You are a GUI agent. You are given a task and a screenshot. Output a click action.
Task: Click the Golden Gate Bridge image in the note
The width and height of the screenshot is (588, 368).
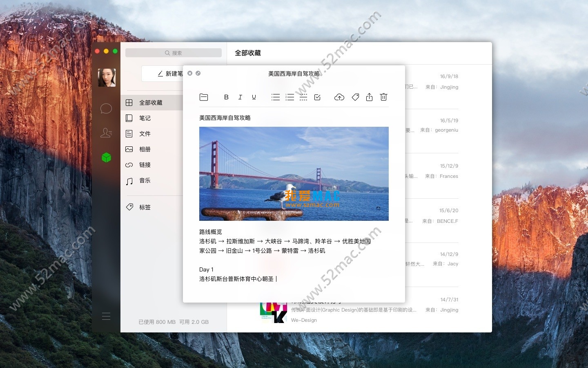coord(294,173)
